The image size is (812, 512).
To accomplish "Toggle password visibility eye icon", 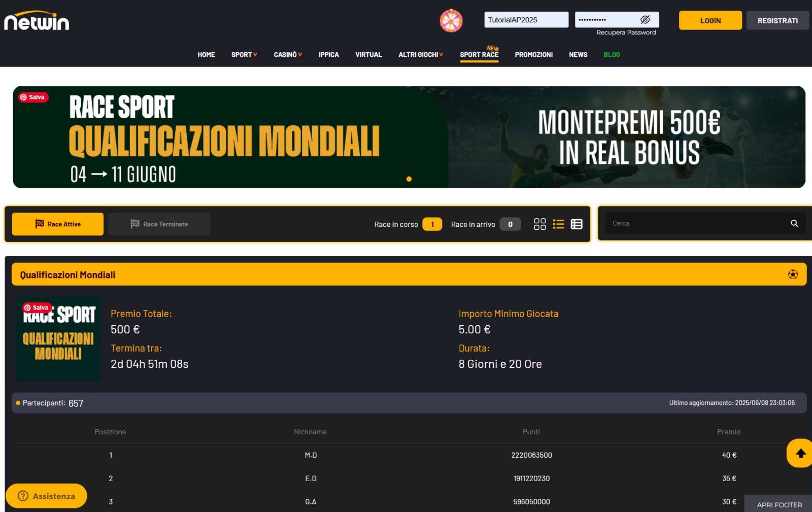I will (645, 20).
